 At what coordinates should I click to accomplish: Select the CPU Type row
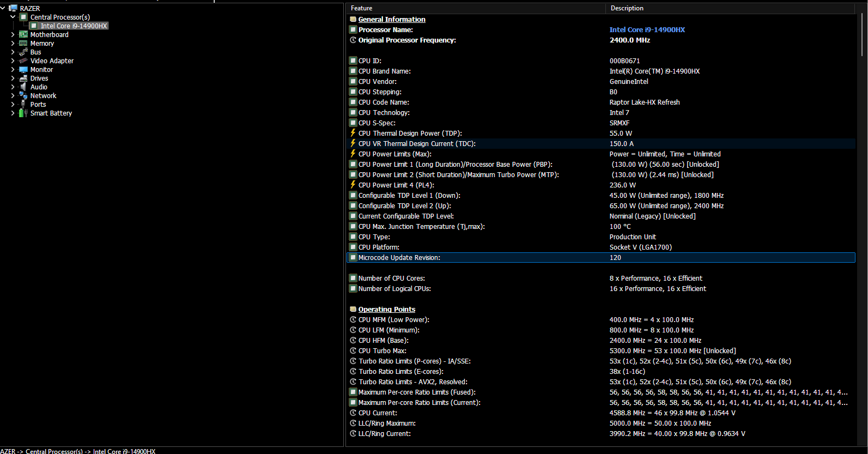click(x=601, y=237)
